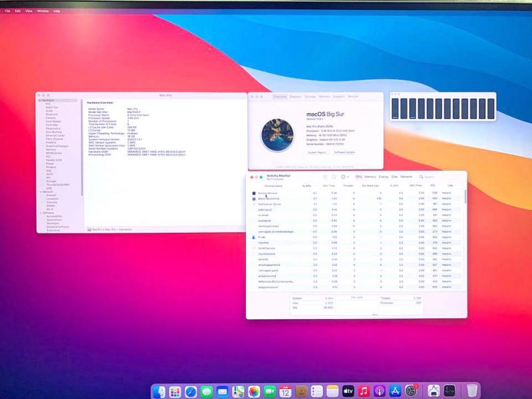Click the Activity Monitor Dock icon

450,391
